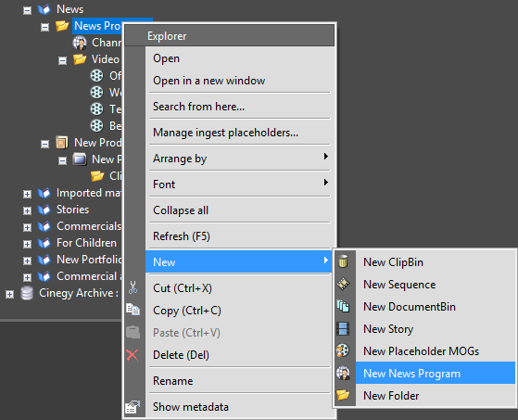
Task: Click the Copy pages icon
Action: pos(133,310)
